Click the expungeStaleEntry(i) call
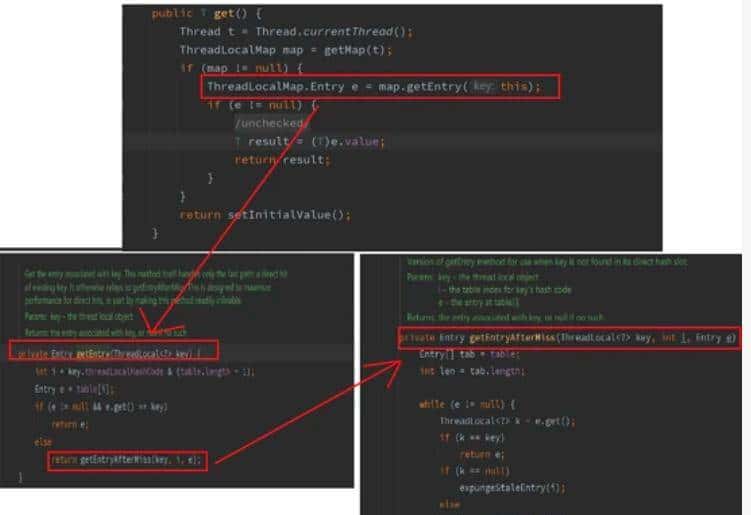 coord(516,488)
